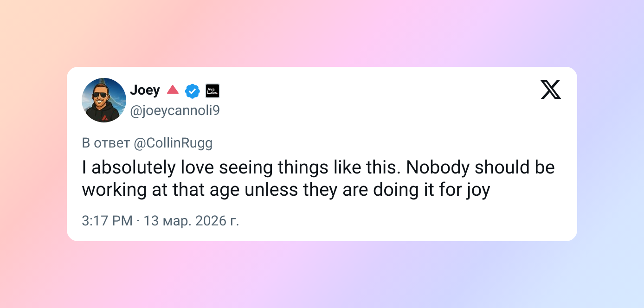644x308 pixels.
Task: Click the red triangle icon beside Joey
Action: tap(173, 90)
